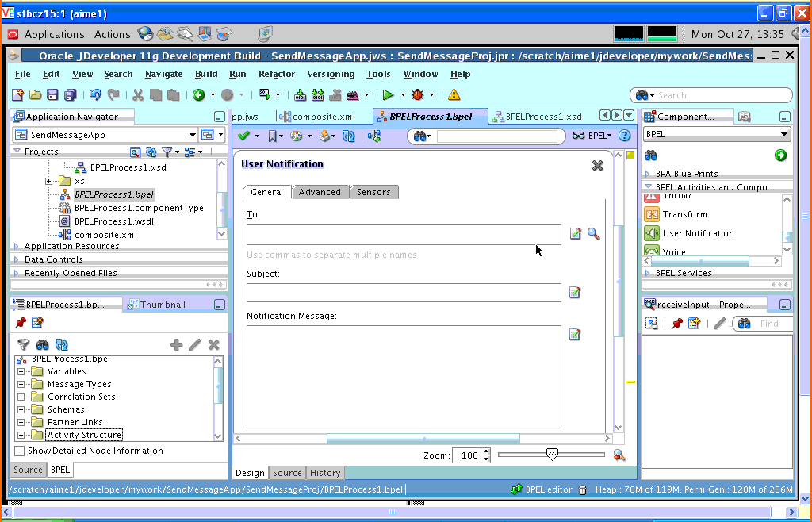Open the Thumbnail panel tab
Viewport: 812px width, 522px height.
pyautogui.click(x=157, y=305)
